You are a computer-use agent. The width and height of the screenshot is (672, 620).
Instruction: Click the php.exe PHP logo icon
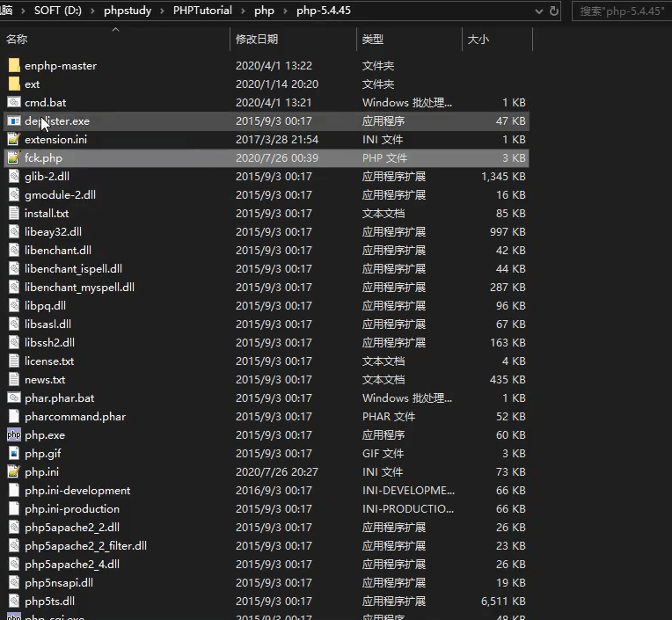point(14,435)
